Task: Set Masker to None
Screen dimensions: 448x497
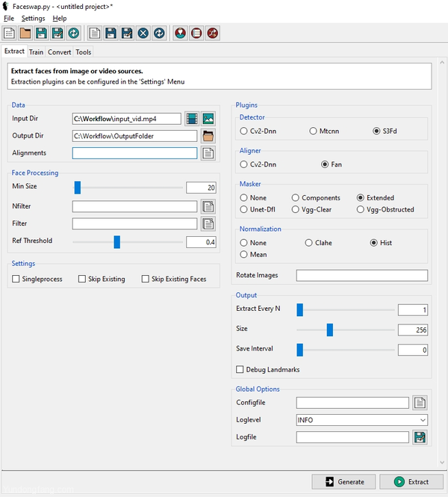Action: pyautogui.click(x=253, y=198)
